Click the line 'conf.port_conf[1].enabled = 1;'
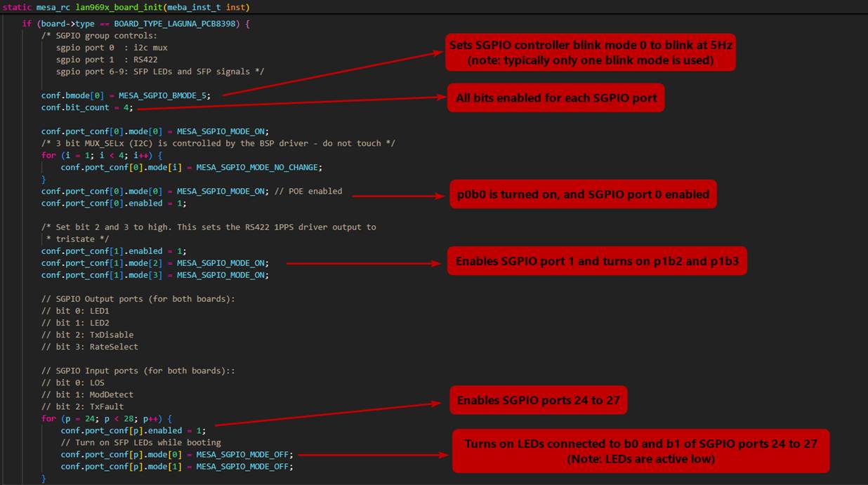 point(114,251)
